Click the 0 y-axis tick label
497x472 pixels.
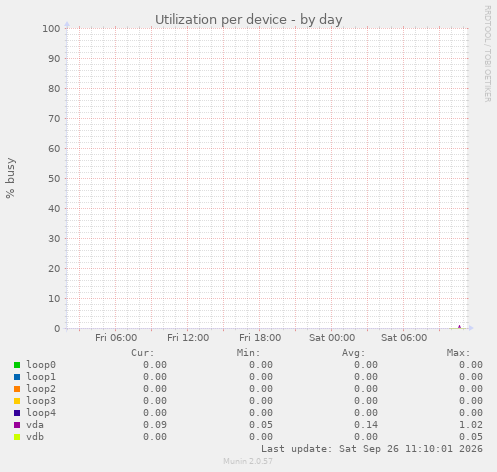point(57,329)
